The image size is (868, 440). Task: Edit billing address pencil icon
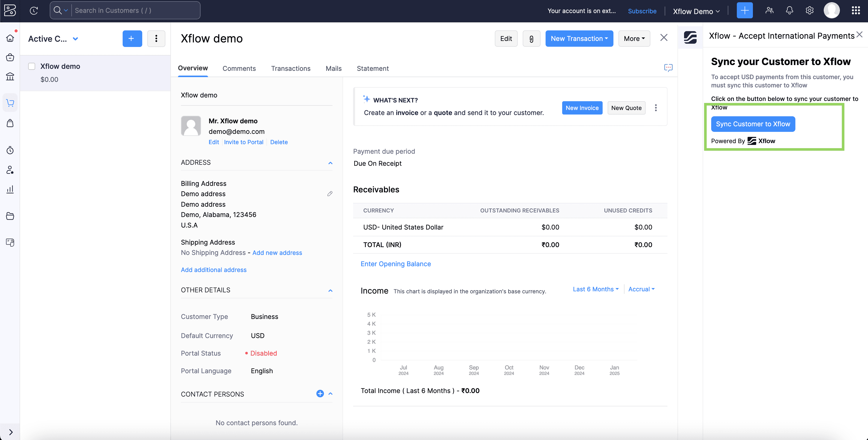(x=330, y=194)
